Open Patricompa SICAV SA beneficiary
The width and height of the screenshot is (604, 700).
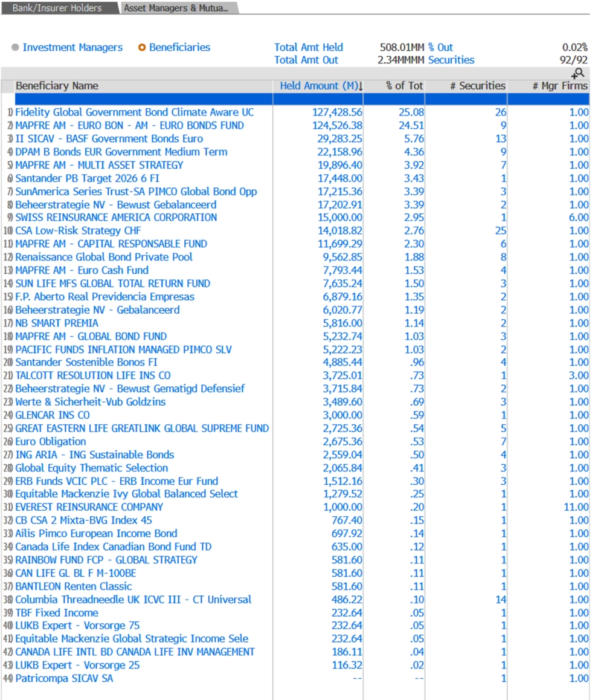tap(63, 678)
